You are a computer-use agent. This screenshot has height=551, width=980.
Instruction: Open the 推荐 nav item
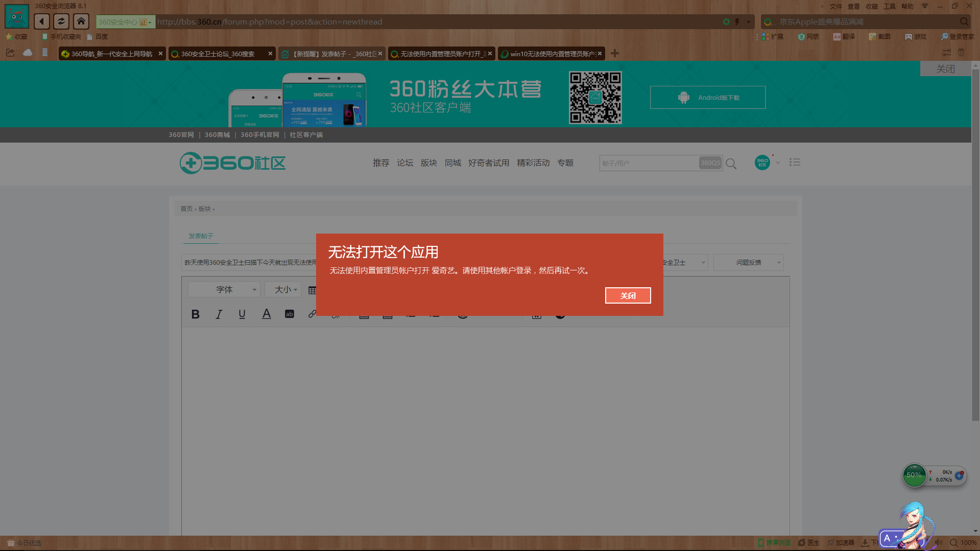381,163
